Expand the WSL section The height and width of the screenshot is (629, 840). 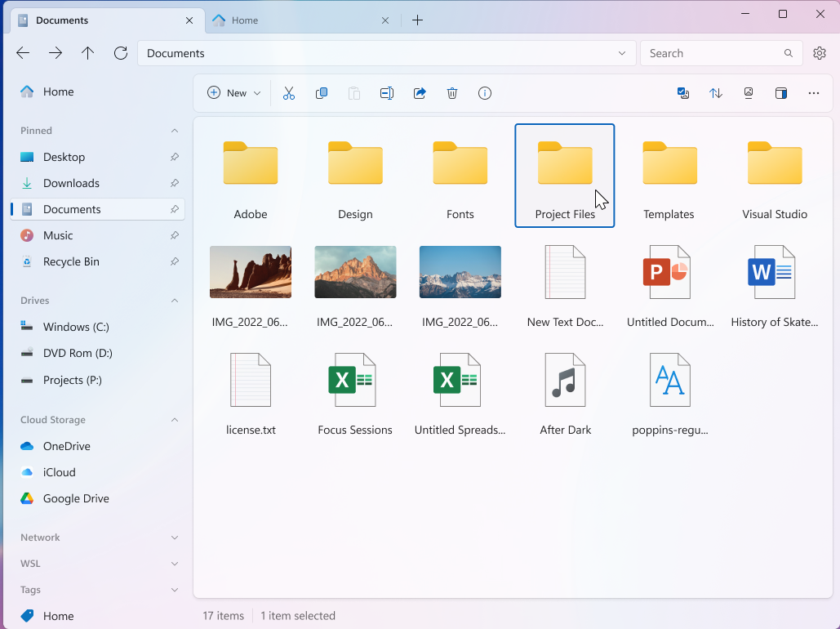175,564
